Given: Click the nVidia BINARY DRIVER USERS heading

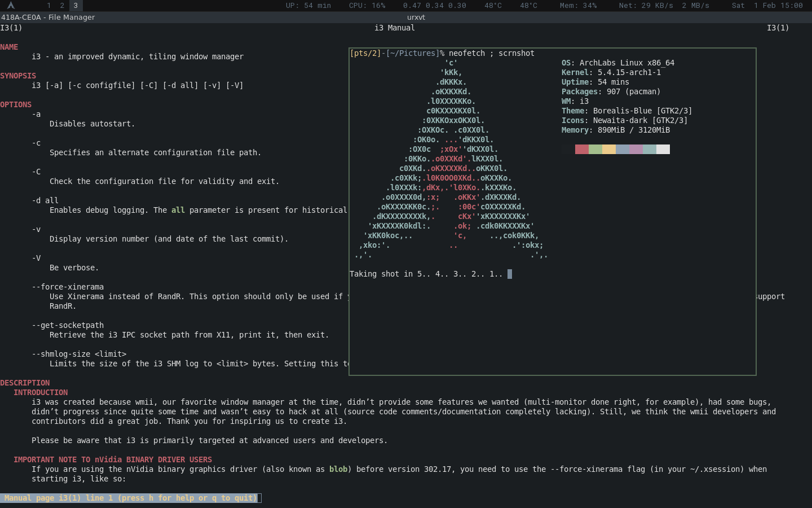Looking at the screenshot, I should [x=113, y=459].
